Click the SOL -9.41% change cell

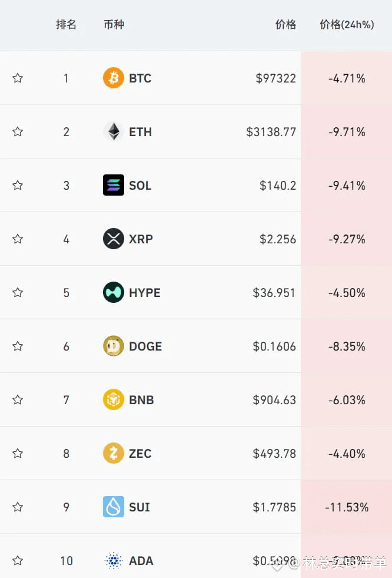click(x=347, y=185)
